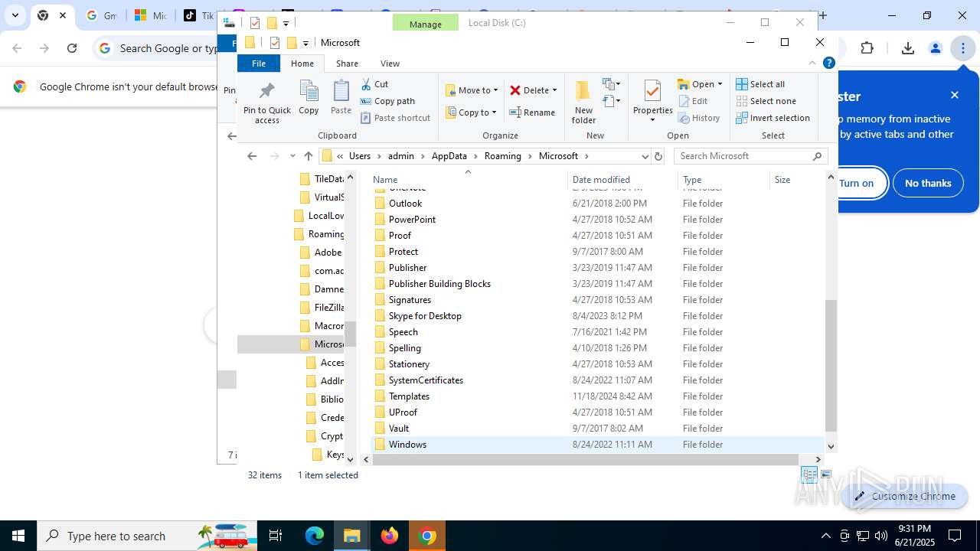Go up one folder level arrow
The image size is (980, 551).
click(x=309, y=156)
